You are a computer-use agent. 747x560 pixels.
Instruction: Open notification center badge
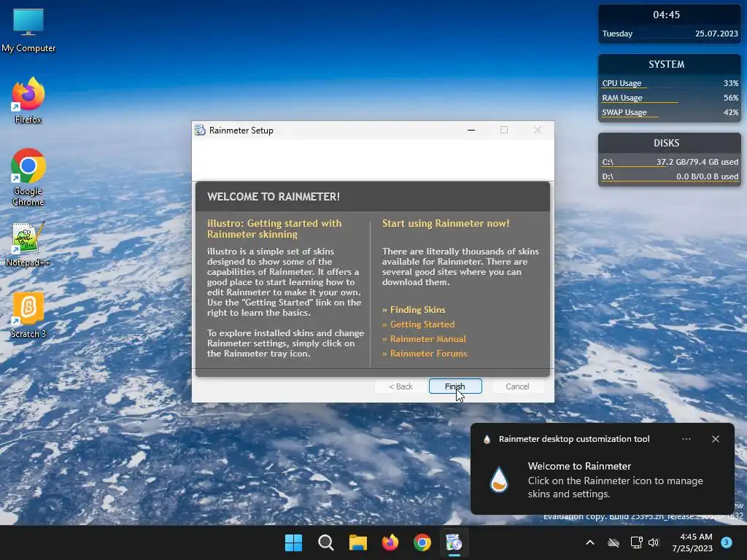727,542
